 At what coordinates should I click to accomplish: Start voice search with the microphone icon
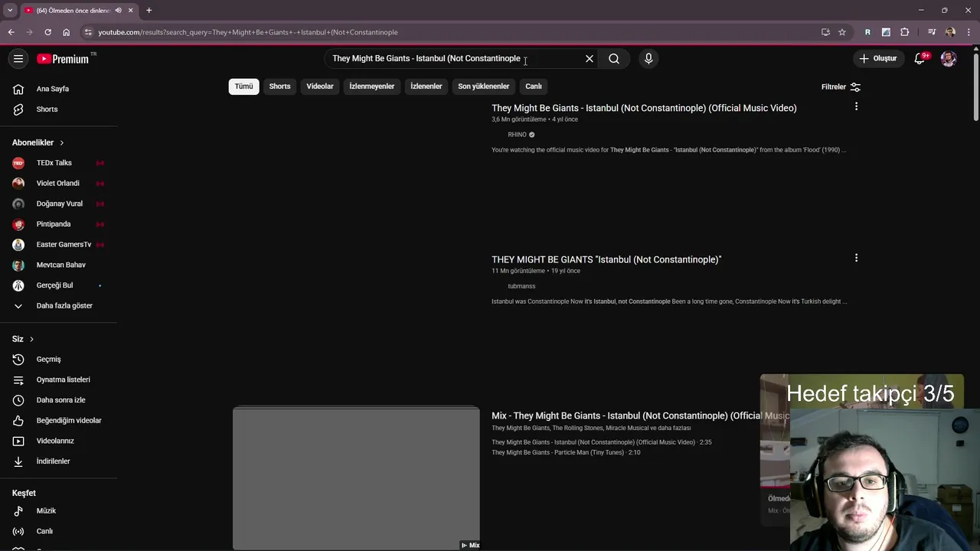pos(648,59)
